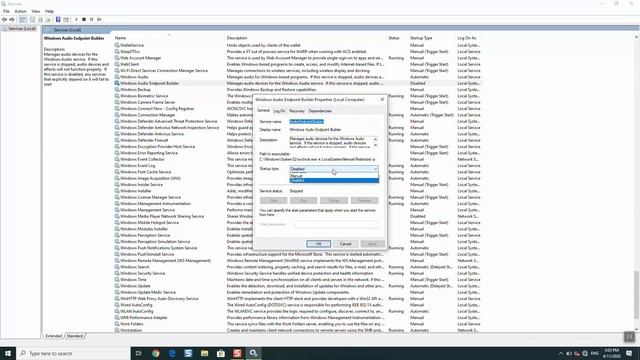Click the Refresh toolbar icon
Screen dimensions: 640x360
tap(40, 19)
